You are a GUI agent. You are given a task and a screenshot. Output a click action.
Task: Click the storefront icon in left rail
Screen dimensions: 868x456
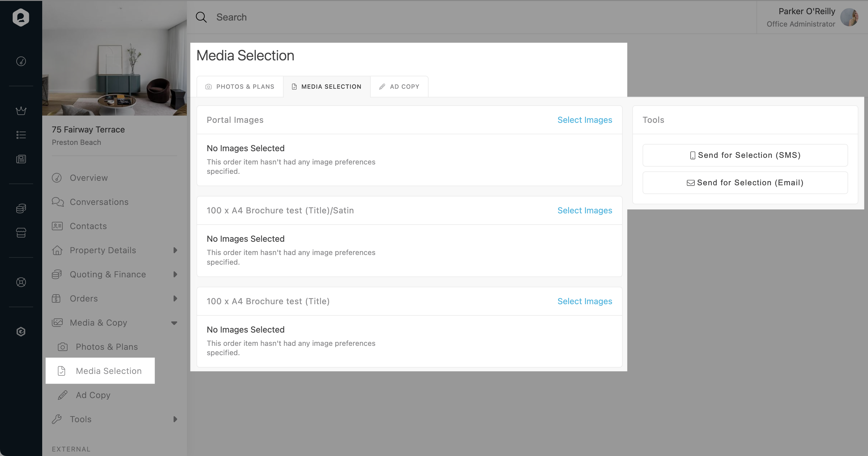(x=21, y=233)
